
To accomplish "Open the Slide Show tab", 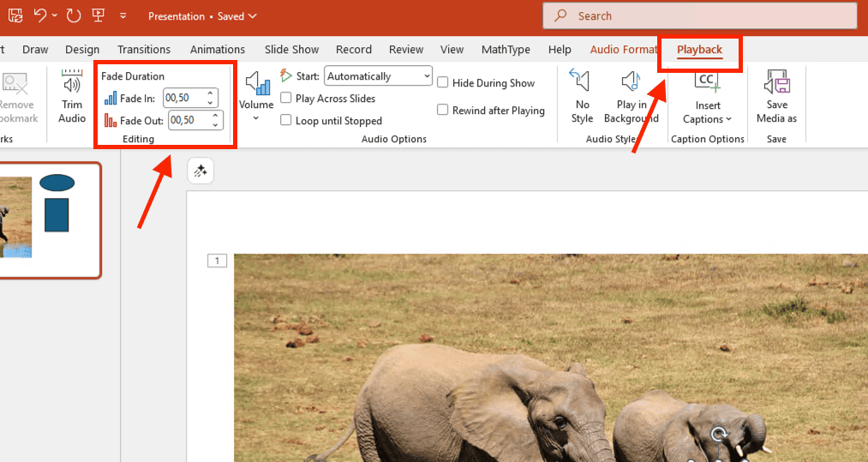I will (x=291, y=50).
